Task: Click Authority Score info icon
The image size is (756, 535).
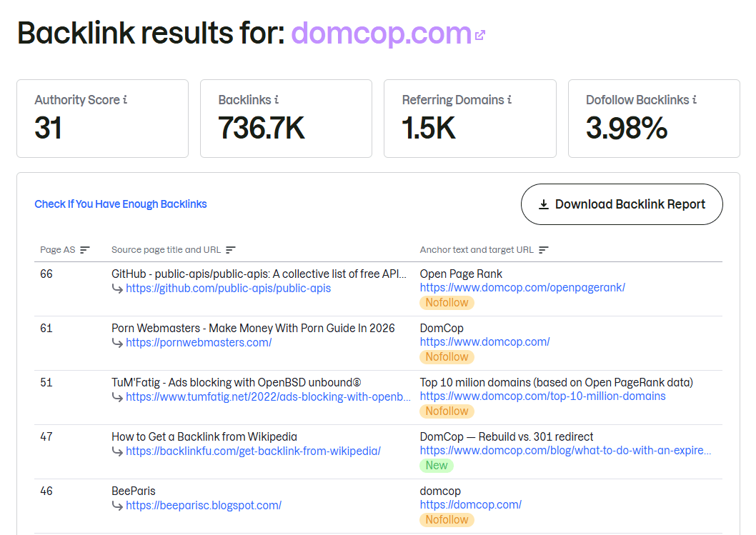Action: click(x=126, y=100)
